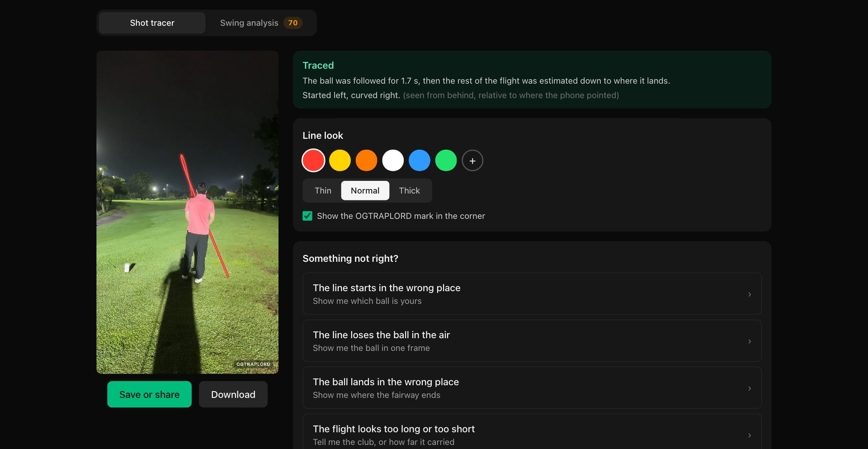
Task: Click chevron on ball lands wrong place row
Action: point(750,388)
